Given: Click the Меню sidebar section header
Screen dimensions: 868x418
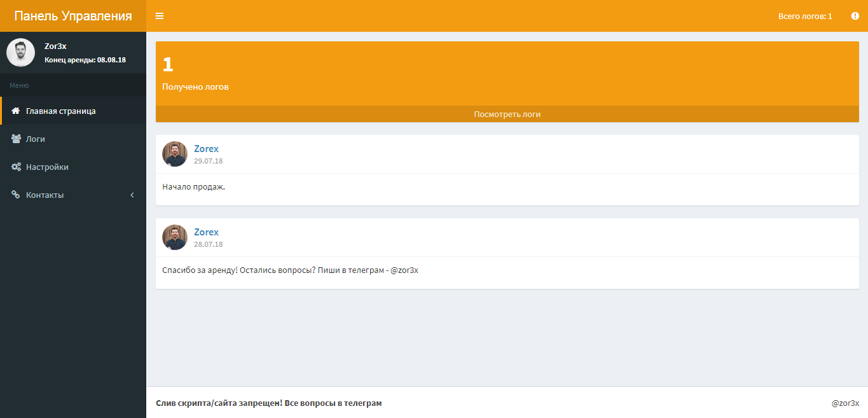Looking at the screenshot, I should 19,85.
